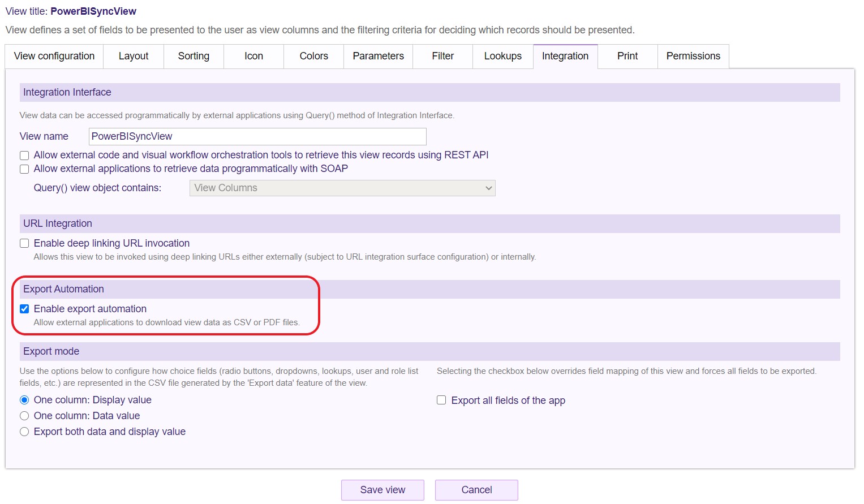Open the View configuration tab

(54, 57)
